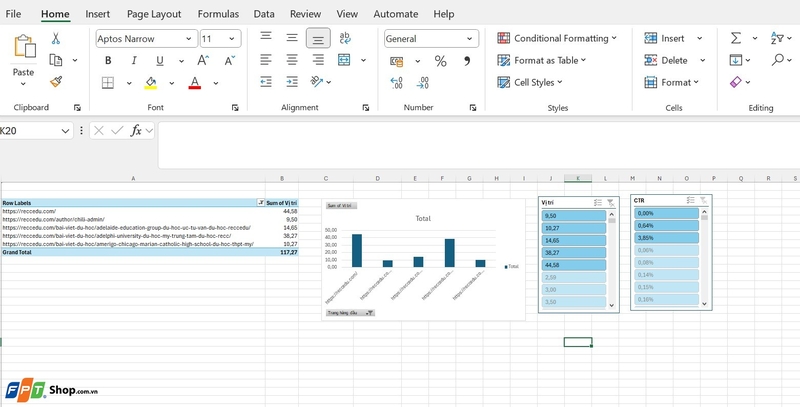
Task: Click the Insert Function fx button
Action: [x=136, y=131]
